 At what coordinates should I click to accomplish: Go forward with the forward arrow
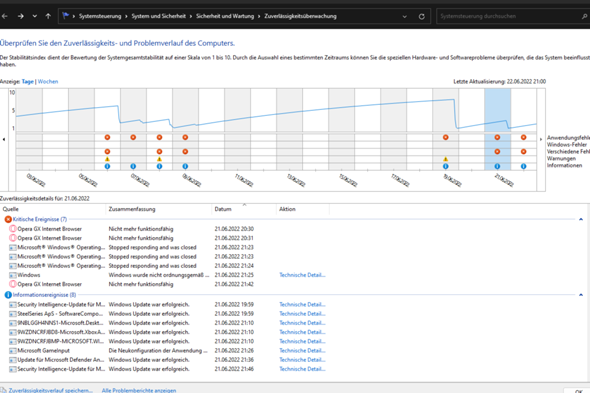point(21,16)
